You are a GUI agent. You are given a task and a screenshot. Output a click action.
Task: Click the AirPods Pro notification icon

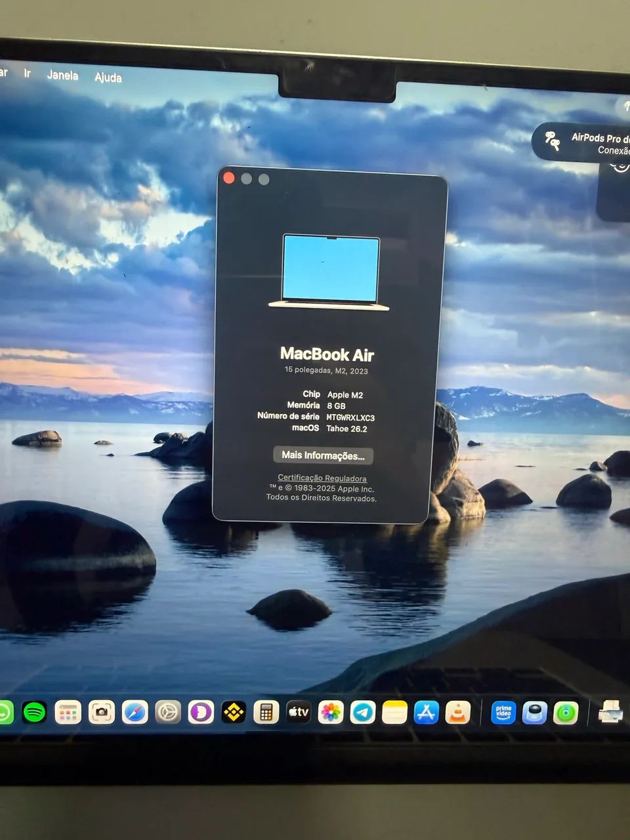553,140
